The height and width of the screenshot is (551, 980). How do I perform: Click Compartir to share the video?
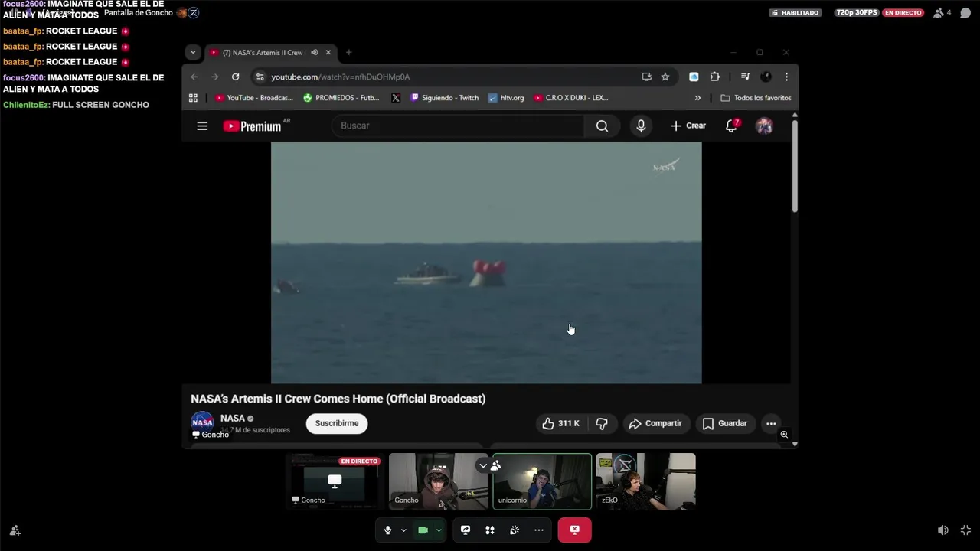[x=655, y=423]
